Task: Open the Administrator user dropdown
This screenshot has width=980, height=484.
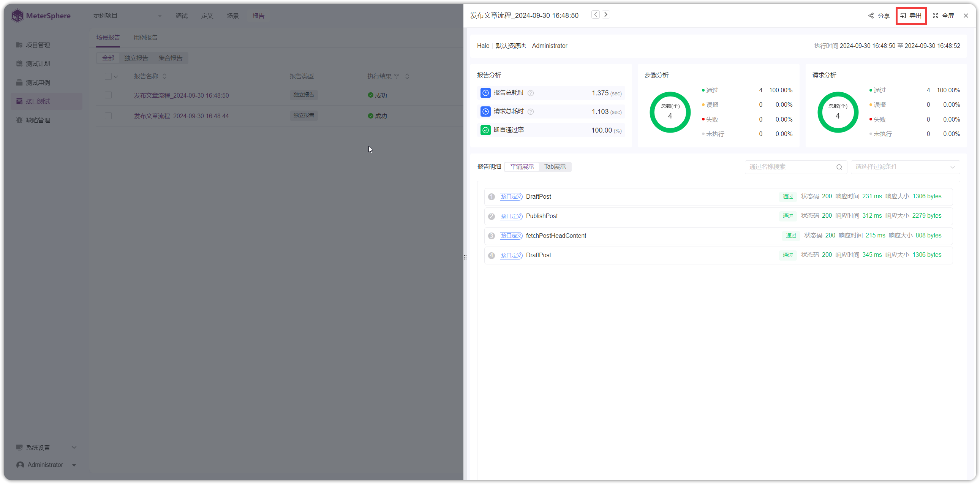Action: pos(46,465)
